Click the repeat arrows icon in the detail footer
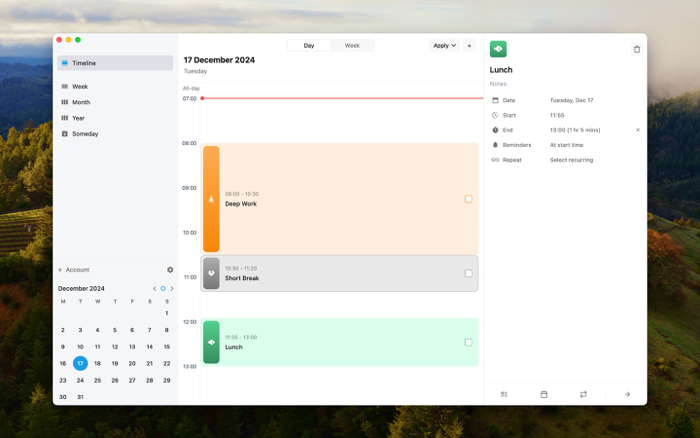This screenshot has height=438, width=700. [583, 394]
